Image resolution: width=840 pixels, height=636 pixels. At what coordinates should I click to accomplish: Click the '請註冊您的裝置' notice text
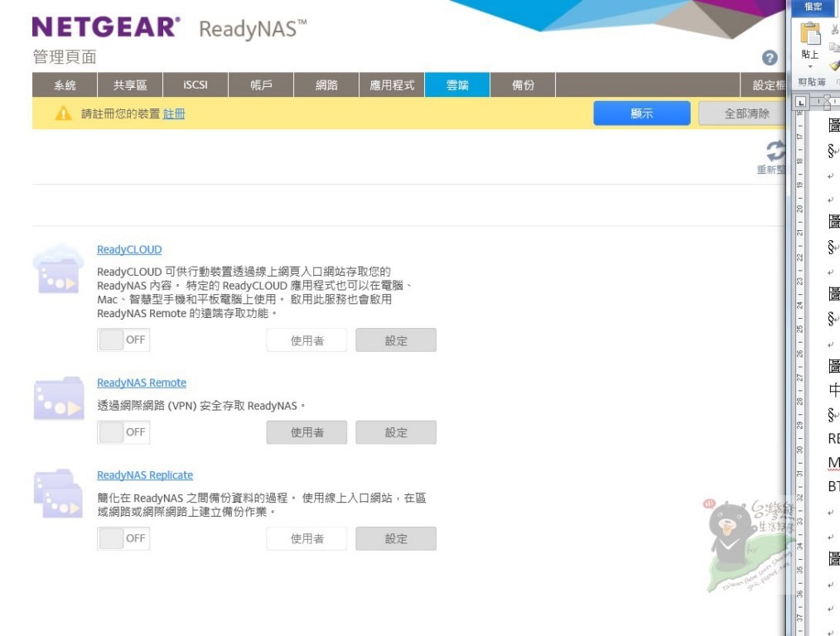(121, 113)
